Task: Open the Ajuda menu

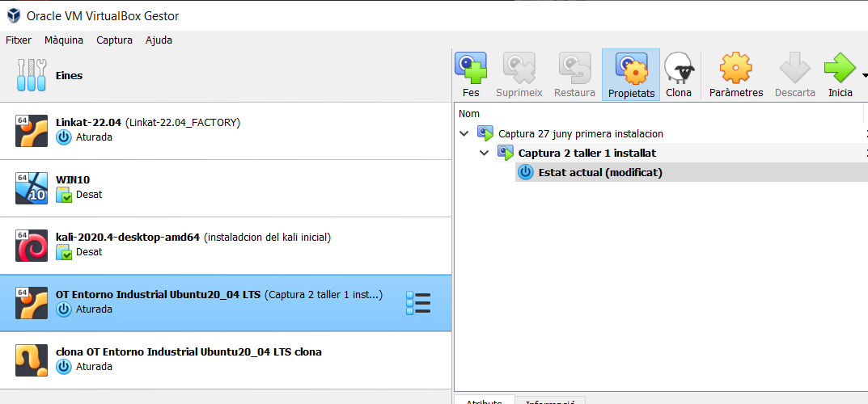Action: [x=159, y=40]
